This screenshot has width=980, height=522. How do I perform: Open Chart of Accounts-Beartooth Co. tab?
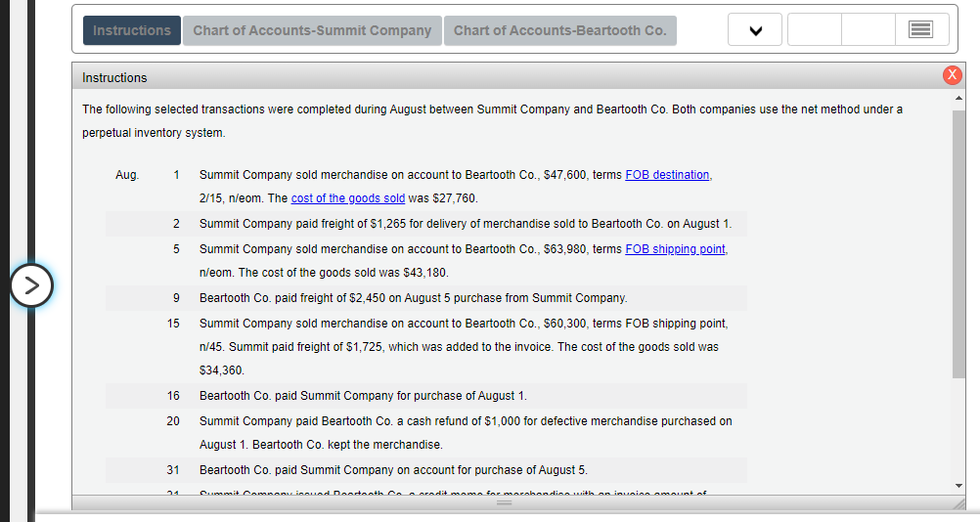click(559, 30)
